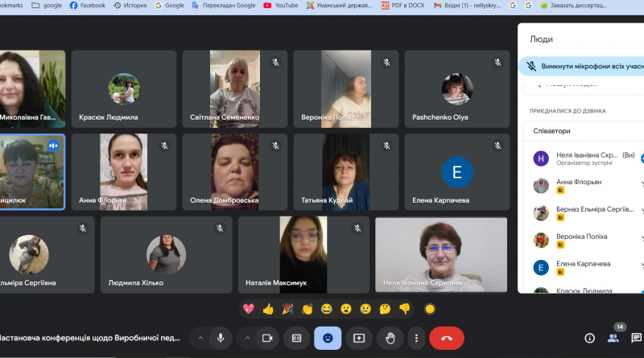The width and height of the screenshot is (644, 358).
Task: Open the Facebook bookmark
Action: coord(88,6)
